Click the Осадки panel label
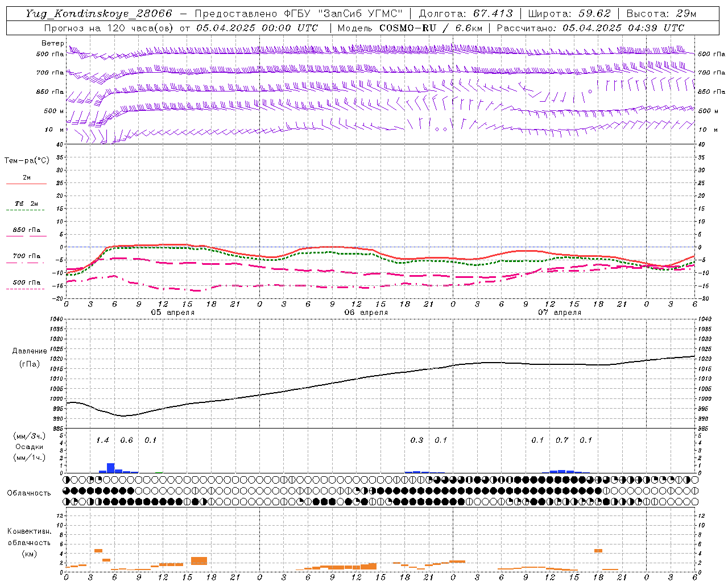The height and width of the screenshot is (582, 728). pyautogui.click(x=30, y=447)
